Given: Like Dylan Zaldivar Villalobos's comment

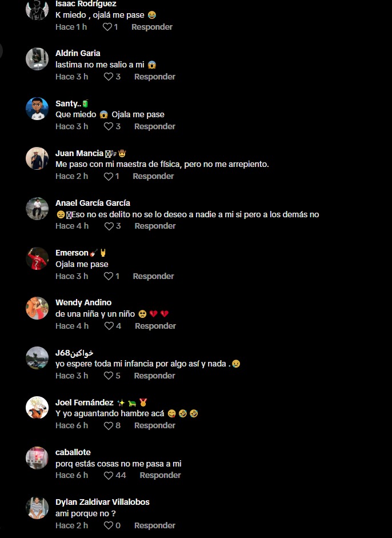Looking at the screenshot, I should tap(109, 525).
